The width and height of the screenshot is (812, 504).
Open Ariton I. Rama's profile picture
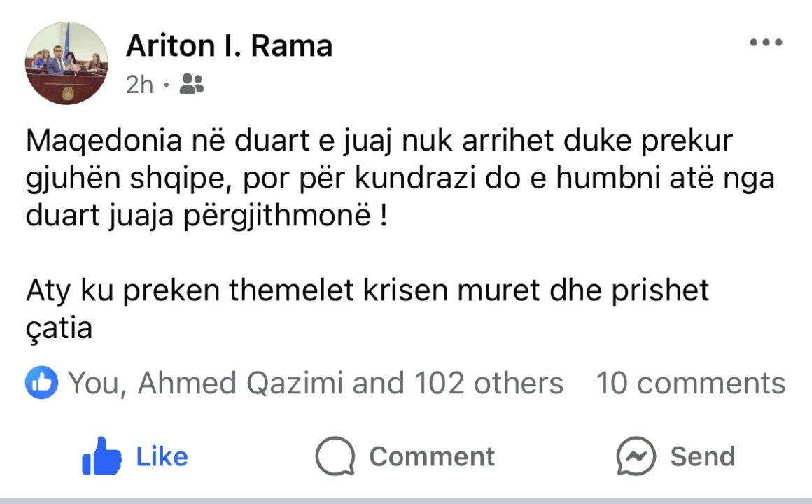(67, 63)
